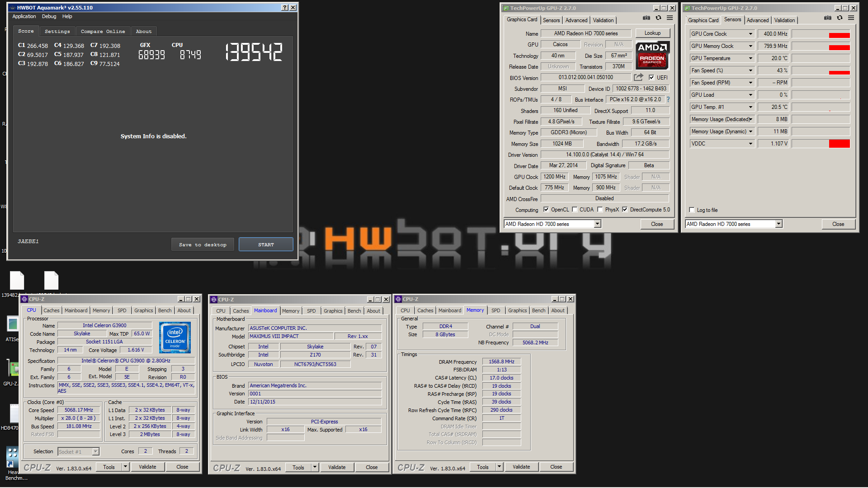Toggle the OpenCL checkbox
This screenshot has height=488, width=868.
coord(546,209)
